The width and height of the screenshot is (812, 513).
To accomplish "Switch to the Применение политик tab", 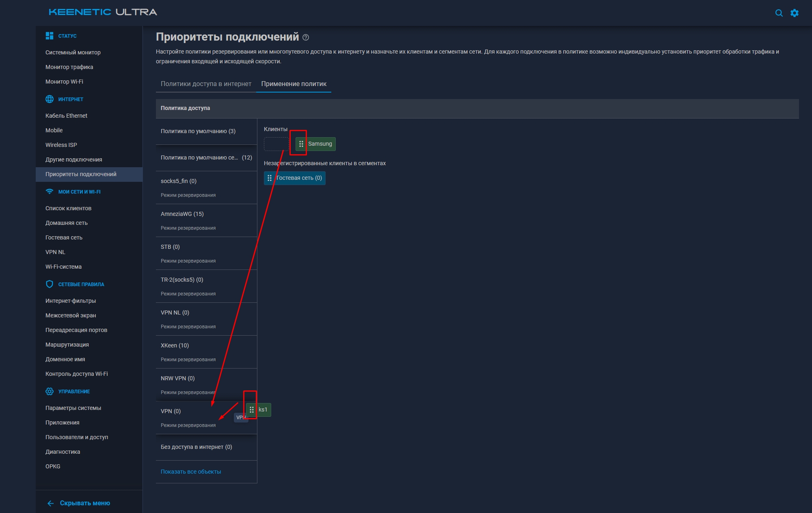I will pyautogui.click(x=294, y=84).
